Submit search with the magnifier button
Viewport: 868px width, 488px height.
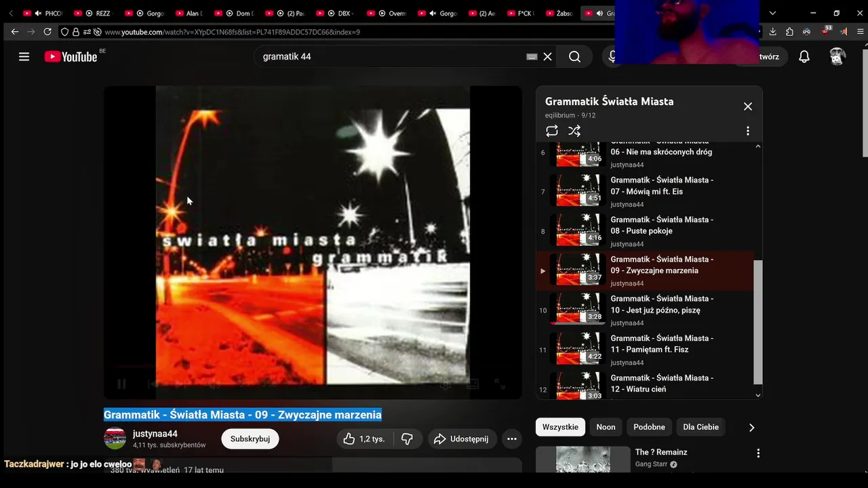coord(574,57)
